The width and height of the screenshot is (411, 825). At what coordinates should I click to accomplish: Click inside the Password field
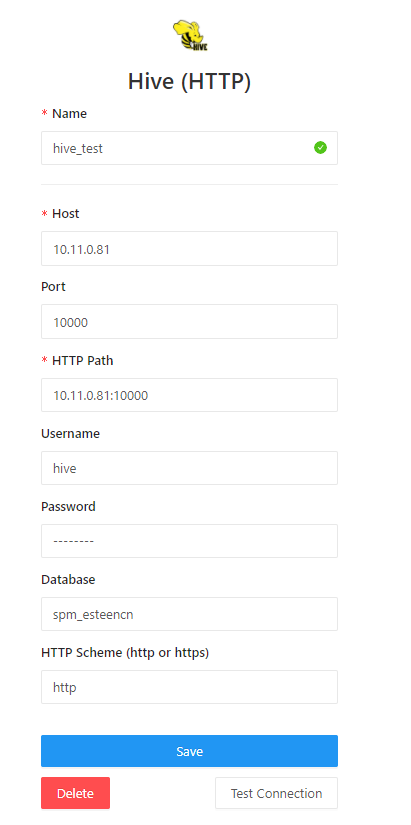[x=189, y=541]
